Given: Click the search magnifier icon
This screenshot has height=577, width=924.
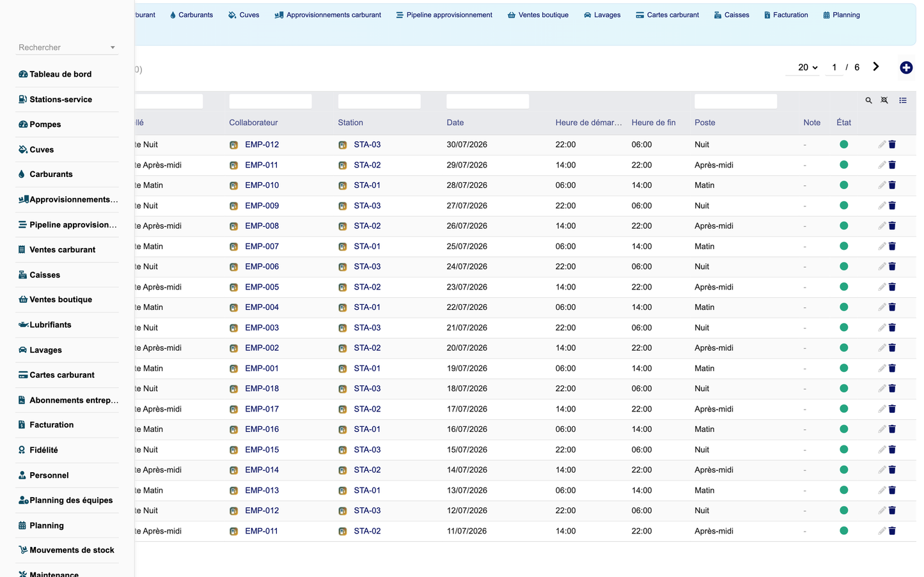Looking at the screenshot, I should tap(868, 100).
